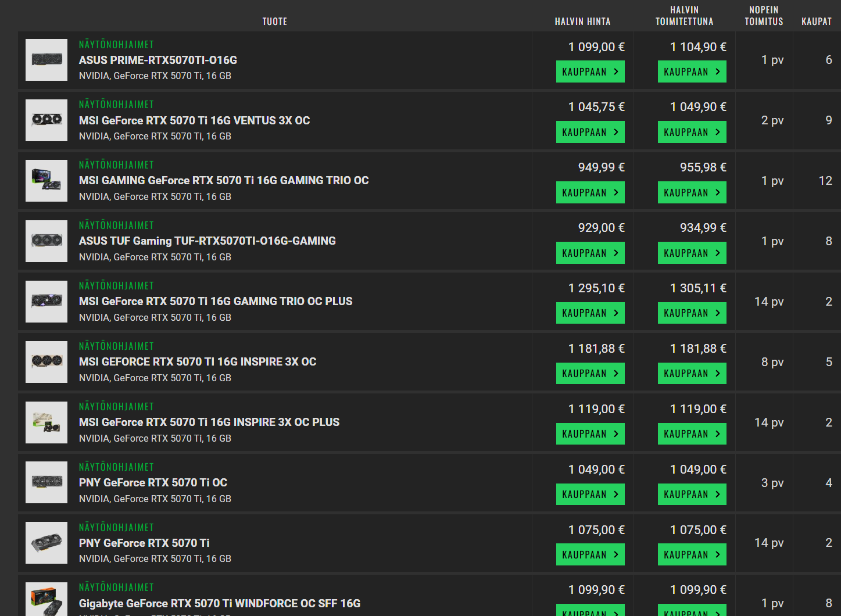Click the '3 pv' delivery time
The height and width of the screenshot is (616, 841).
[x=772, y=483]
